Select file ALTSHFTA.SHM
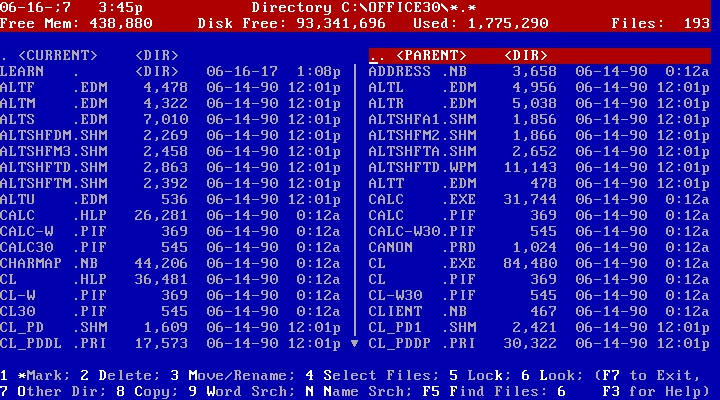 [540, 152]
